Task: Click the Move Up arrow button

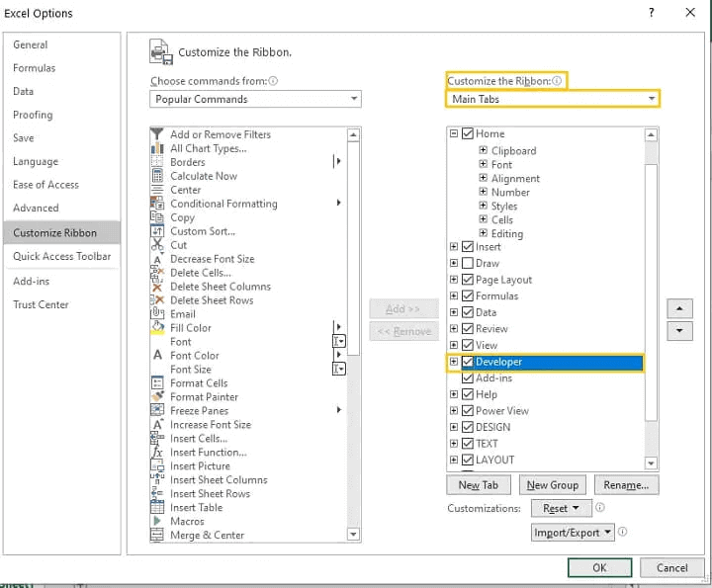Action: 679,308
